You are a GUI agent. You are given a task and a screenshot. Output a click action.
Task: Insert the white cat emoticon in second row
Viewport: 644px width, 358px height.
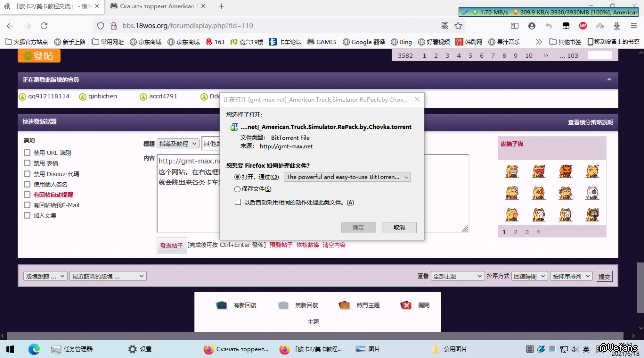pyautogui.click(x=592, y=193)
